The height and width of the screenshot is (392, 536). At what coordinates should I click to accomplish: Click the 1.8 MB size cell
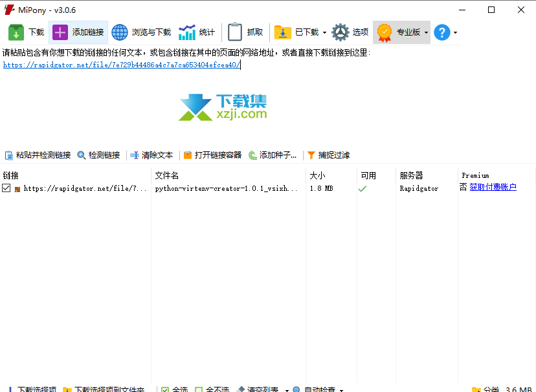point(321,188)
